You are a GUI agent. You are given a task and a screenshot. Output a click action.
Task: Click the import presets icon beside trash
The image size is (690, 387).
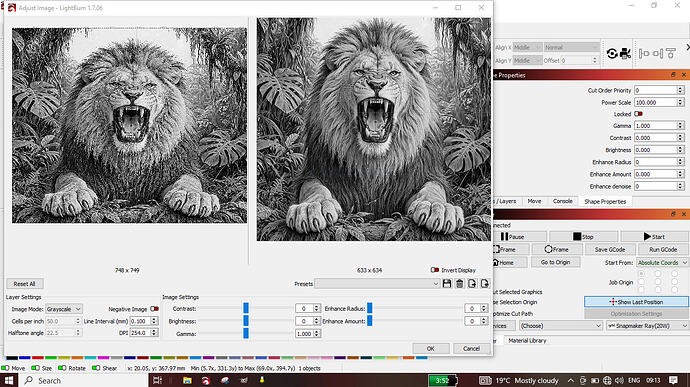[x=472, y=284]
